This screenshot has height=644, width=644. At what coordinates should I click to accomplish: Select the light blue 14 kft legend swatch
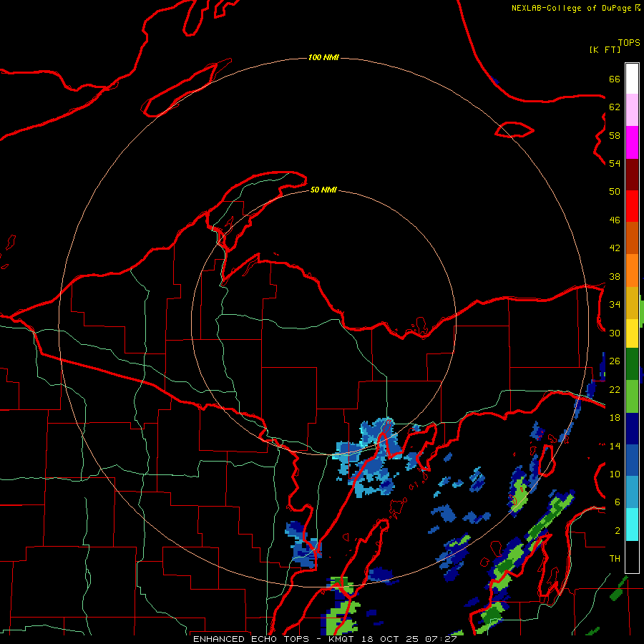coord(632,492)
